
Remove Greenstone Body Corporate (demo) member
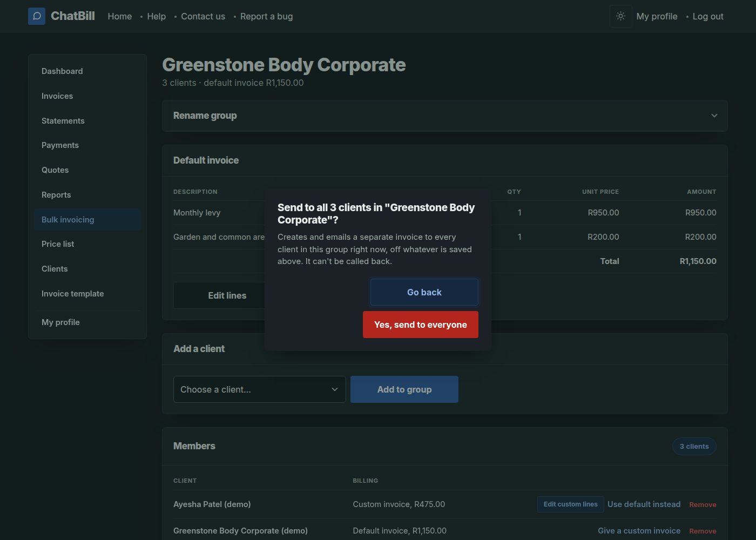point(703,531)
